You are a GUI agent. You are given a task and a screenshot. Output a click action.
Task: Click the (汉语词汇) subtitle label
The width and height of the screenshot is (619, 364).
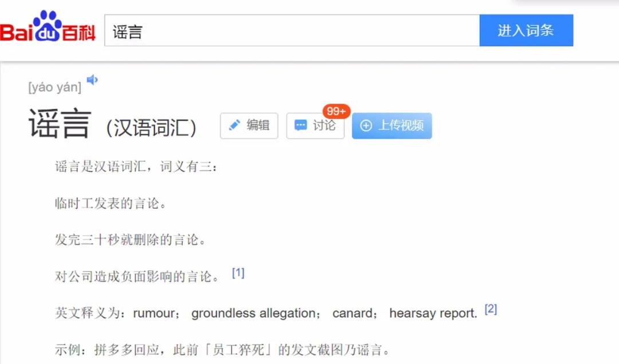coord(151,128)
